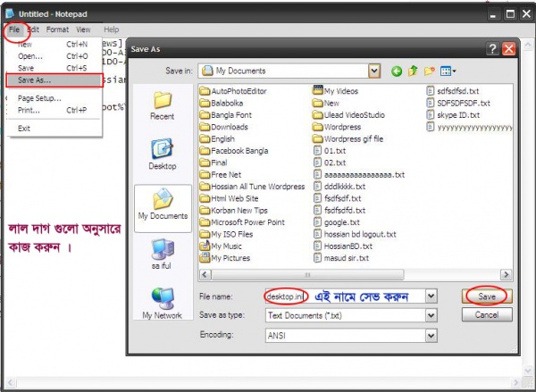
Task: Click the Cancel button
Action: tap(487, 315)
